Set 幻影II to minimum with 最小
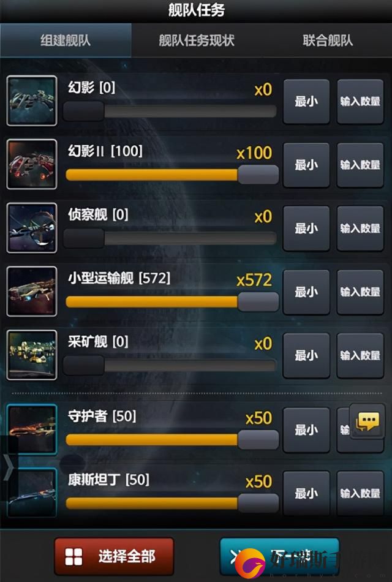The image size is (392, 582). tap(306, 165)
